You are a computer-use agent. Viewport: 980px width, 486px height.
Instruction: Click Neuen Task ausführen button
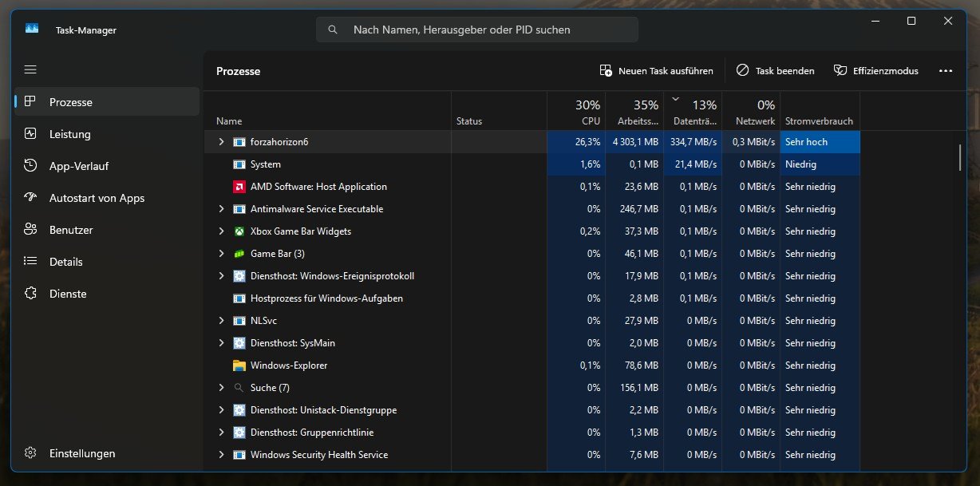tap(656, 71)
